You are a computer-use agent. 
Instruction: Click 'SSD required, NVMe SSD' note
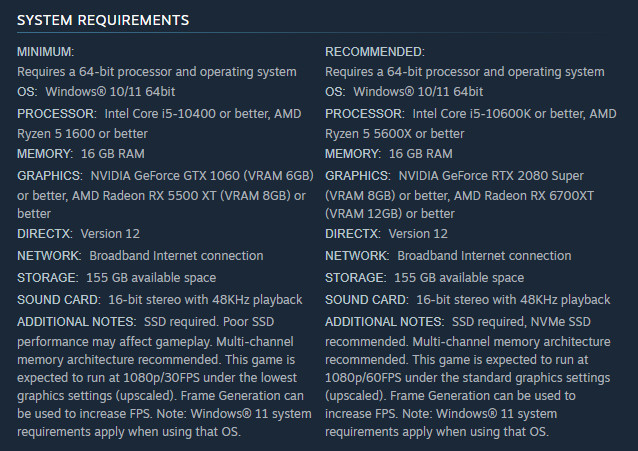[521, 322]
